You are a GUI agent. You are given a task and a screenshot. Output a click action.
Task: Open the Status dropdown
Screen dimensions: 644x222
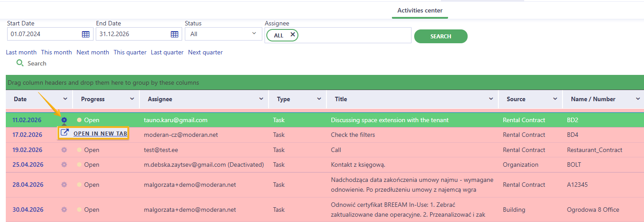[224, 34]
